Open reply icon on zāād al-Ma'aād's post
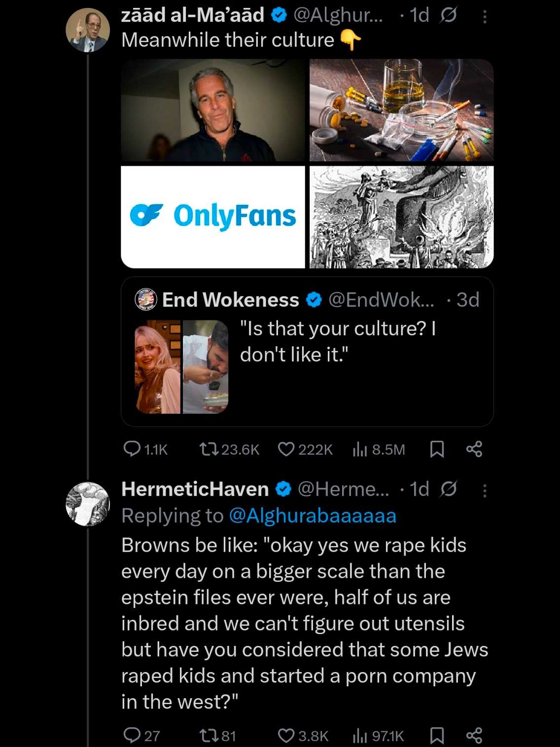 (132, 449)
